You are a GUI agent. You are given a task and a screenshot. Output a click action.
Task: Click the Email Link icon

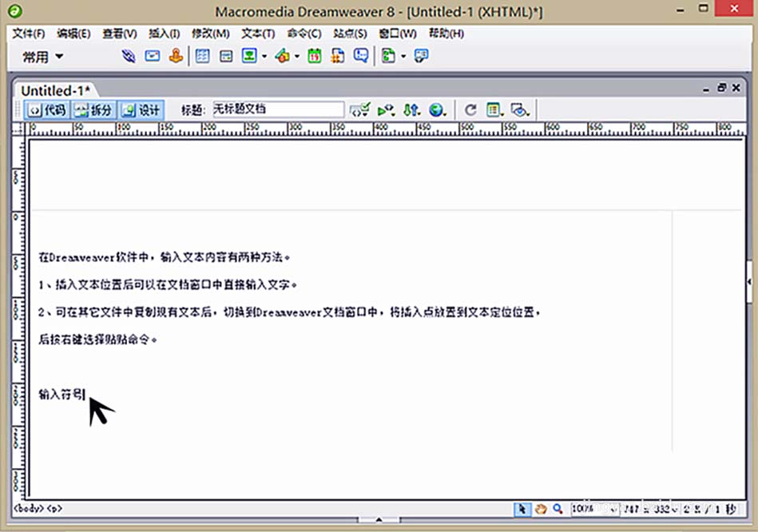153,56
